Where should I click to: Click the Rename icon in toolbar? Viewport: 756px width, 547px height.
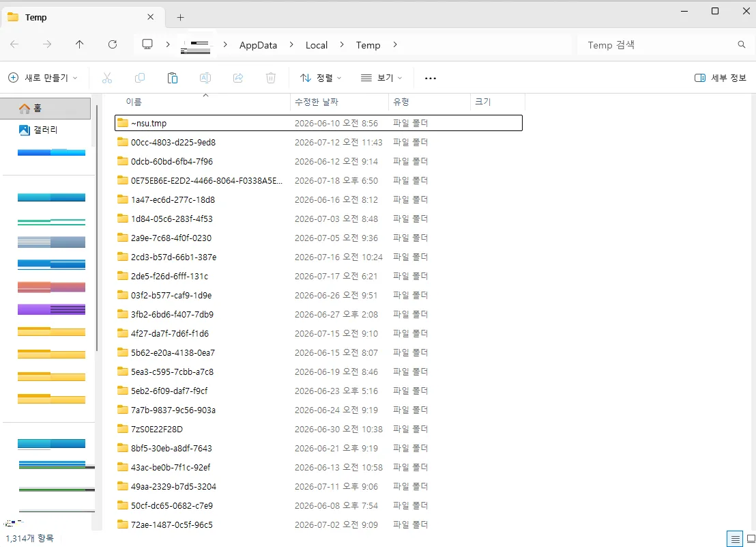click(x=205, y=78)
